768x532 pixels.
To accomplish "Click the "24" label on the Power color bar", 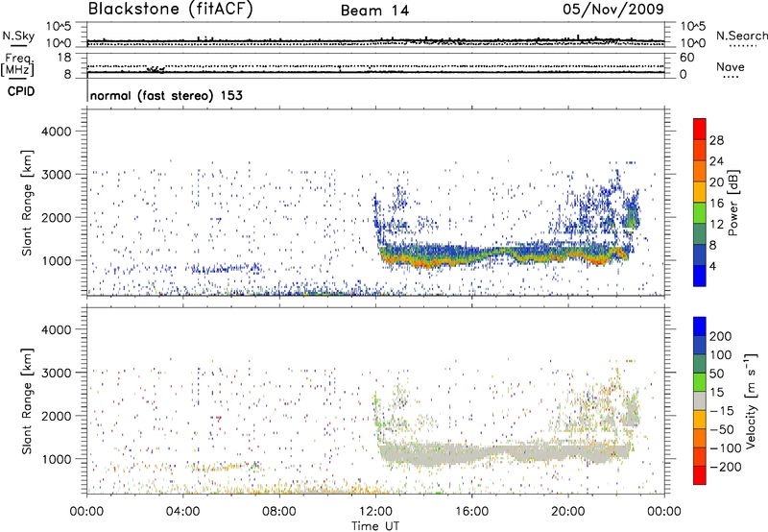I will (x=716, y=161).
